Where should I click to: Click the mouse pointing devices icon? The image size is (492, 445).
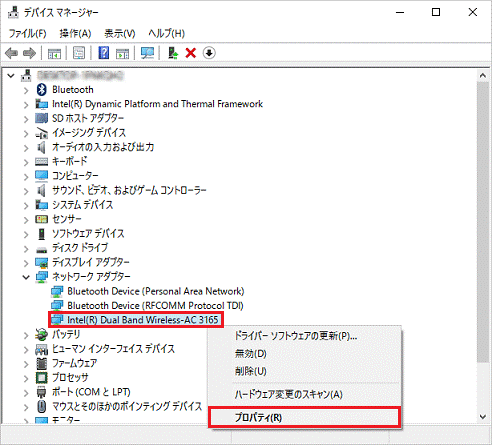41,406
